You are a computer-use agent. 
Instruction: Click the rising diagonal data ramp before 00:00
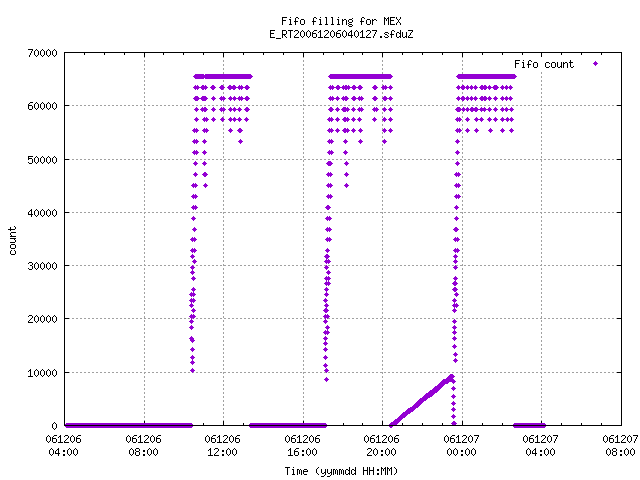pyautogui.click(x=422, y=400)
